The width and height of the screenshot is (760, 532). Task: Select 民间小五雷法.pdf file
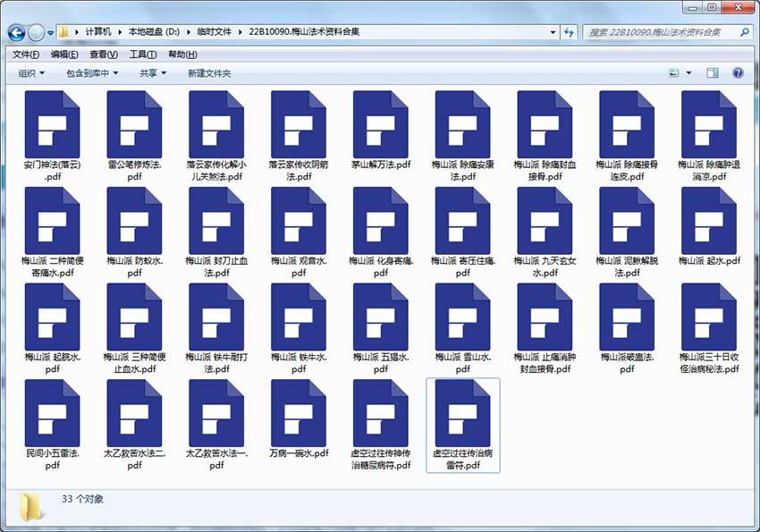tap(53, 425)
